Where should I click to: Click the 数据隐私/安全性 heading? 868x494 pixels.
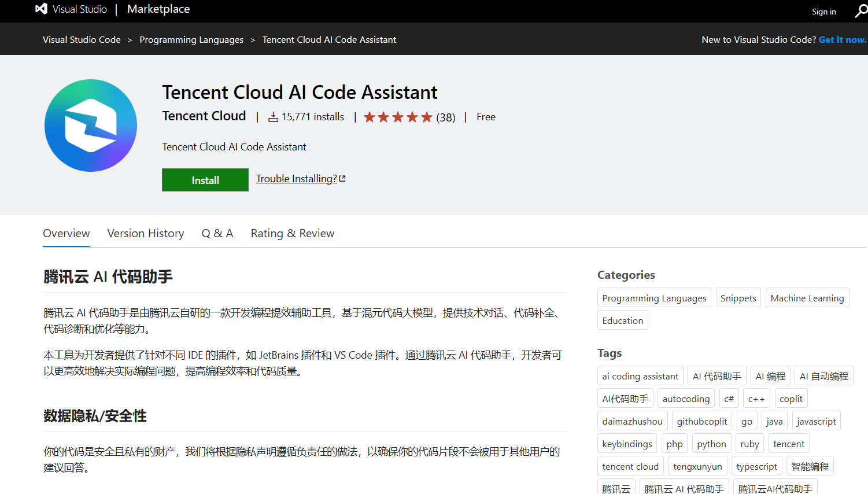coord(95,416)
